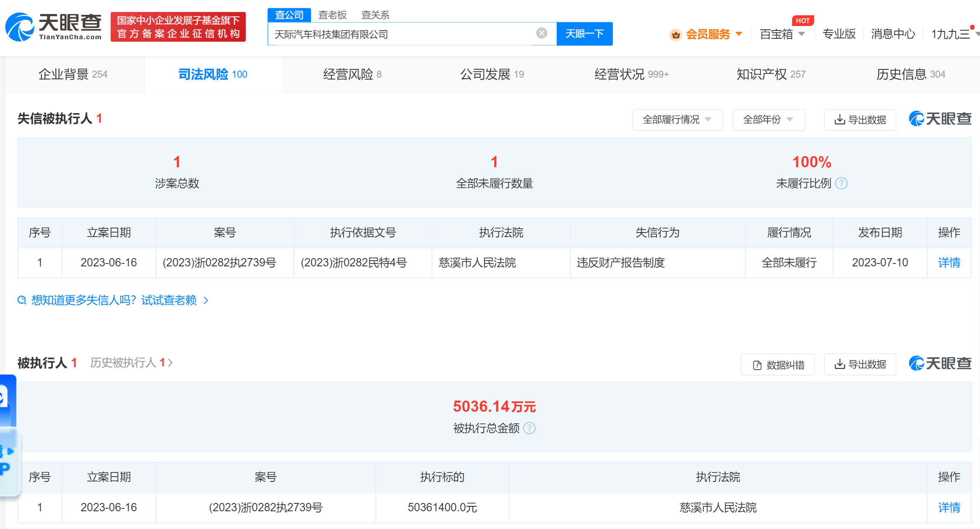The width and height of the screenshot is (980, 529).
Task: Click 详情 in the 被执行人 table row
Action: point(949,507)
